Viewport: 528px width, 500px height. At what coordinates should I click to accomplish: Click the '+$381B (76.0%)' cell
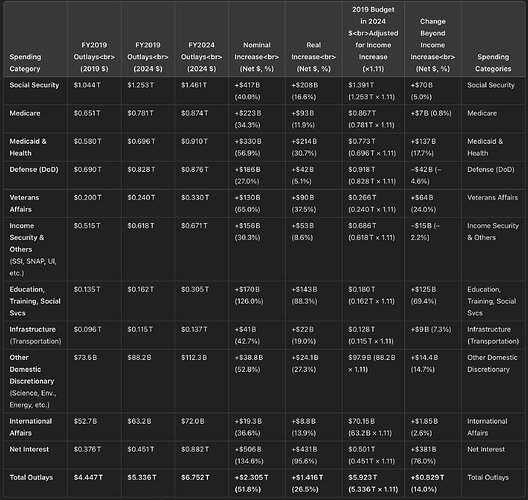point(423,455)
